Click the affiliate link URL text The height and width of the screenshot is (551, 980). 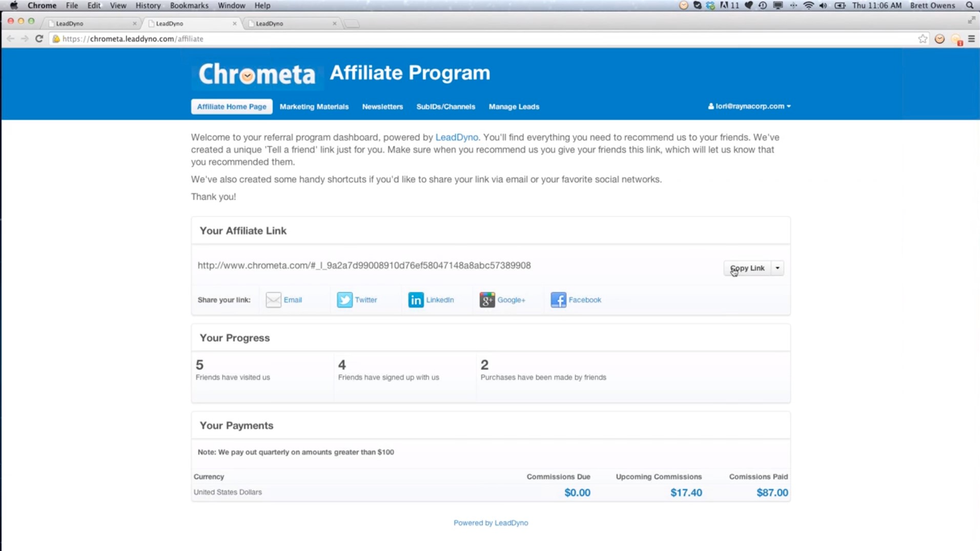coord(364,266)
